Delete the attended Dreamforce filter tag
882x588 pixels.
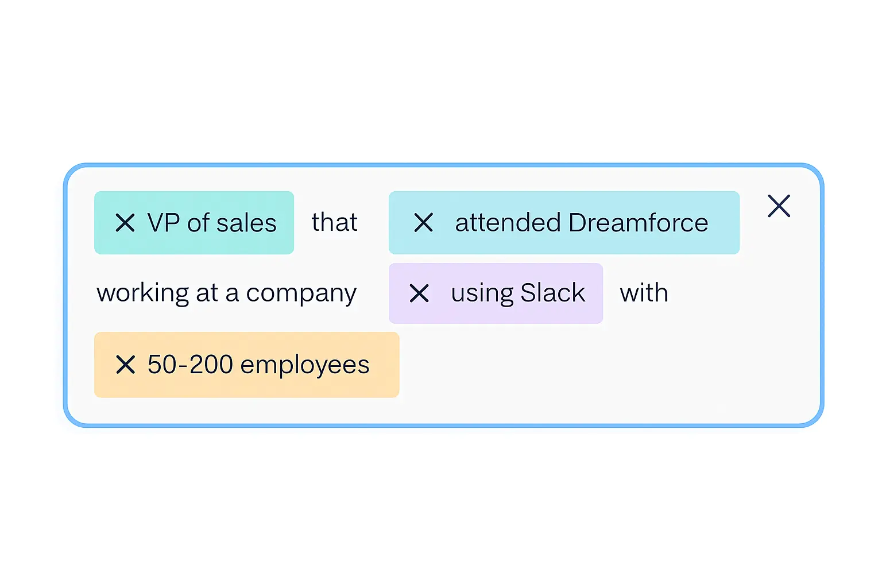(x=424, y=223)
